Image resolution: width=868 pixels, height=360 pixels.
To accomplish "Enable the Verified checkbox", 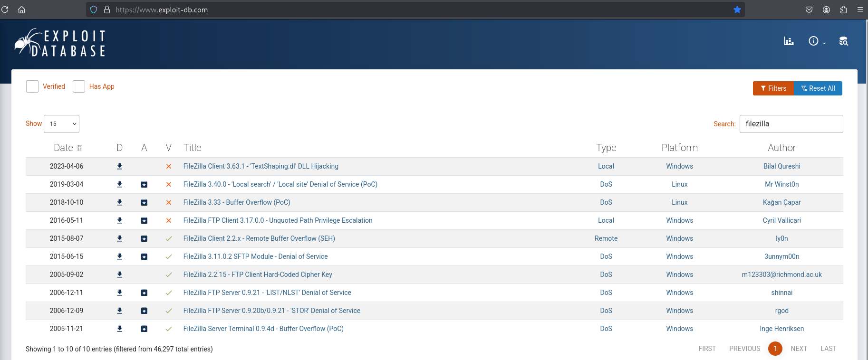I will [32, 86].
